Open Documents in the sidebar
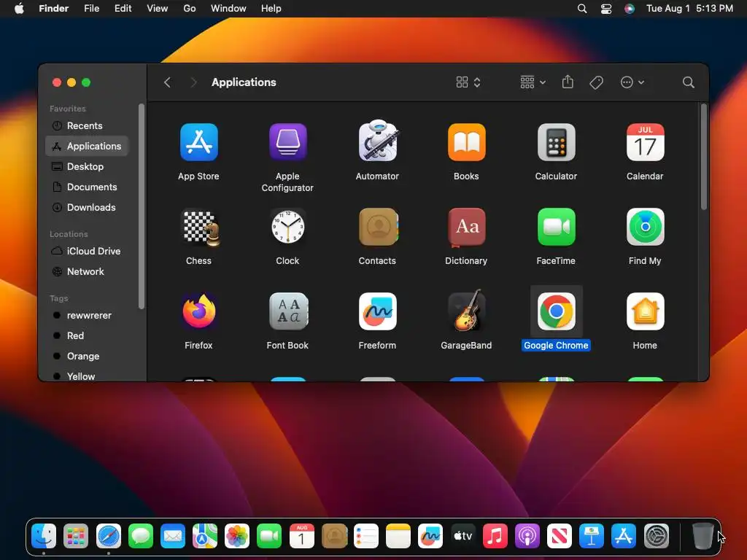 tap(87, 187)
